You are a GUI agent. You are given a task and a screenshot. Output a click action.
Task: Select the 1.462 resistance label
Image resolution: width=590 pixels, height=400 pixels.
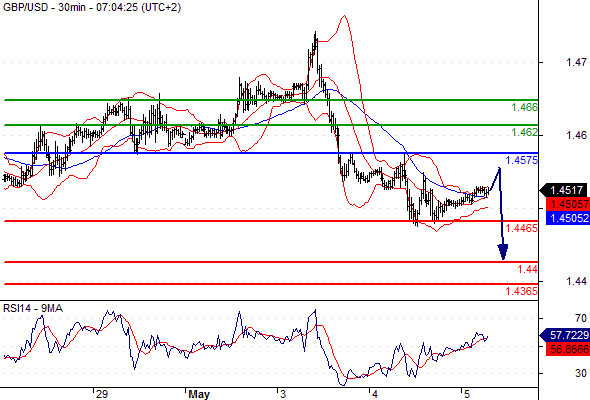pyautogui.click(x=524, y=132)
